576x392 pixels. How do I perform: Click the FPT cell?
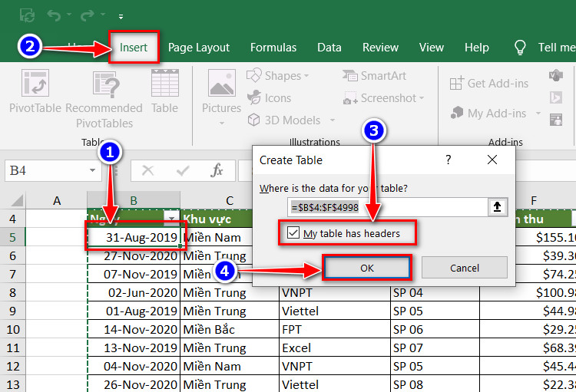pos(335,329)
